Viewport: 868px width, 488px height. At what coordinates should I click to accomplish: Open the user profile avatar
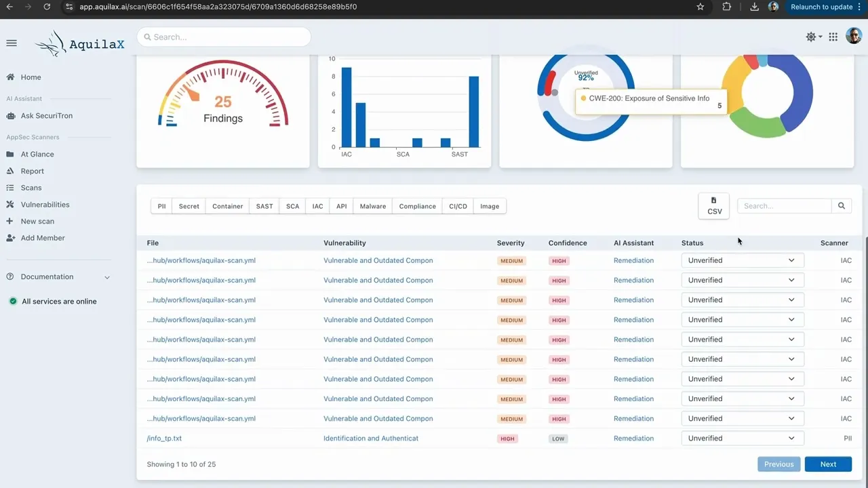[x=854, y=37]
